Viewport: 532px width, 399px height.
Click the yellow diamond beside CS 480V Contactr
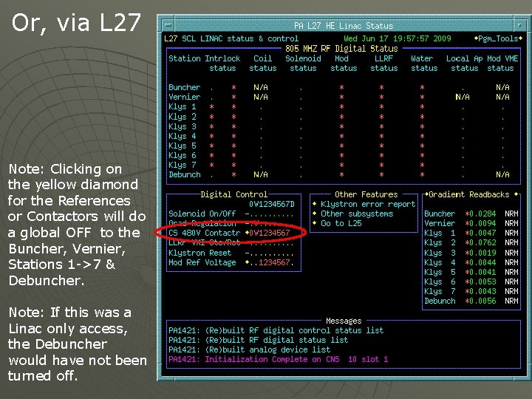pos(247,233)
